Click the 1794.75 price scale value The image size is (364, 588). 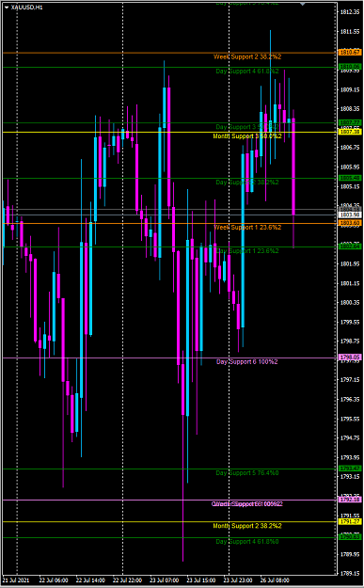pyautogui.click(x=351, y=438)
